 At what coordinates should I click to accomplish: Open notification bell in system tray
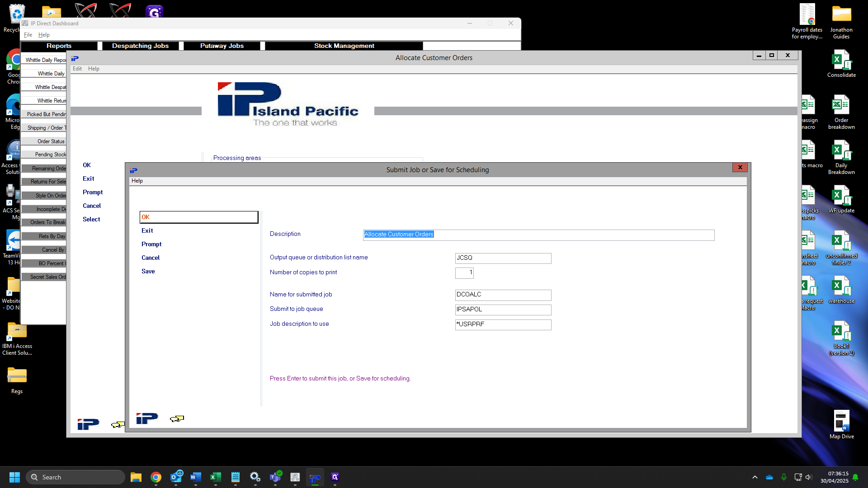click(855, 477)
